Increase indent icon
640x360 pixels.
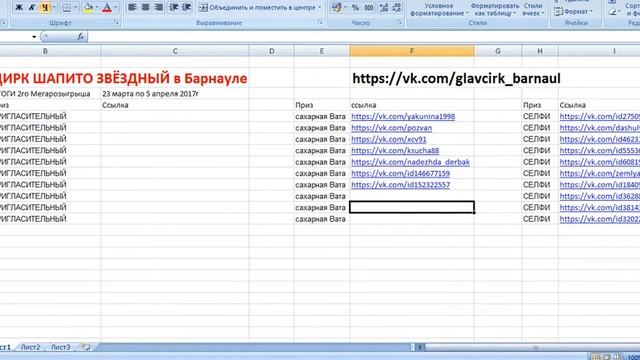point(187,7)
